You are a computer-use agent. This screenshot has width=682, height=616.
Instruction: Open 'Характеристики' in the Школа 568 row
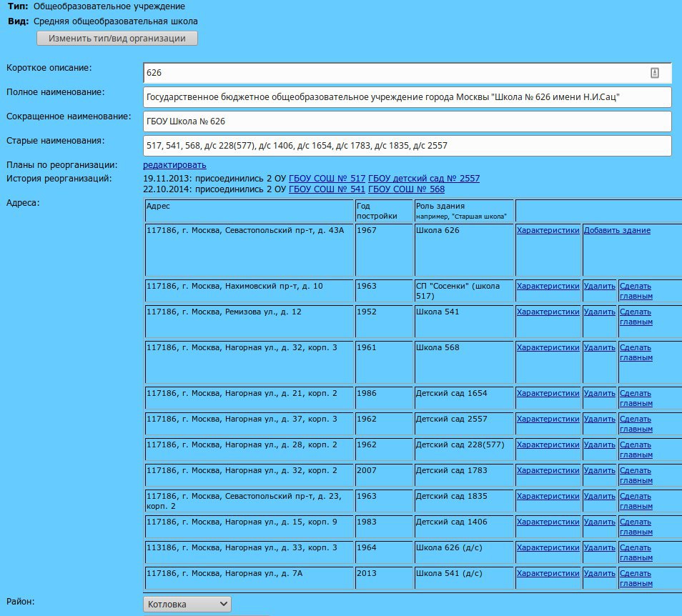click(x=548, y=347)
